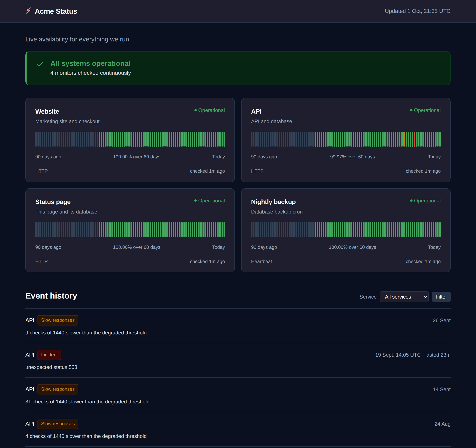Click the API card Operational status
The width and height of the screenshot is (476, 448).
[x=425, y=110]
